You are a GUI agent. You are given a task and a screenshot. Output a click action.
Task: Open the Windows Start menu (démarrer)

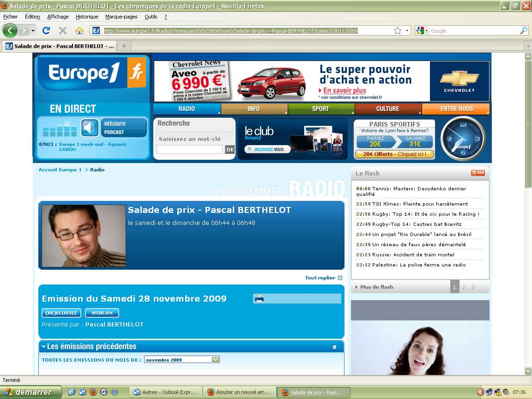(30, 392)
